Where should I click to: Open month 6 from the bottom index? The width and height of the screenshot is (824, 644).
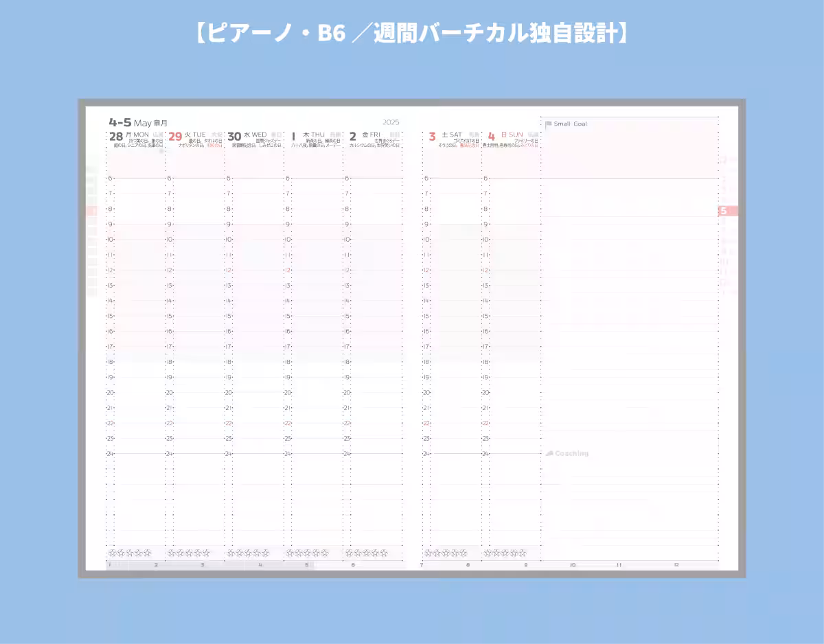(x=352, y=565)
